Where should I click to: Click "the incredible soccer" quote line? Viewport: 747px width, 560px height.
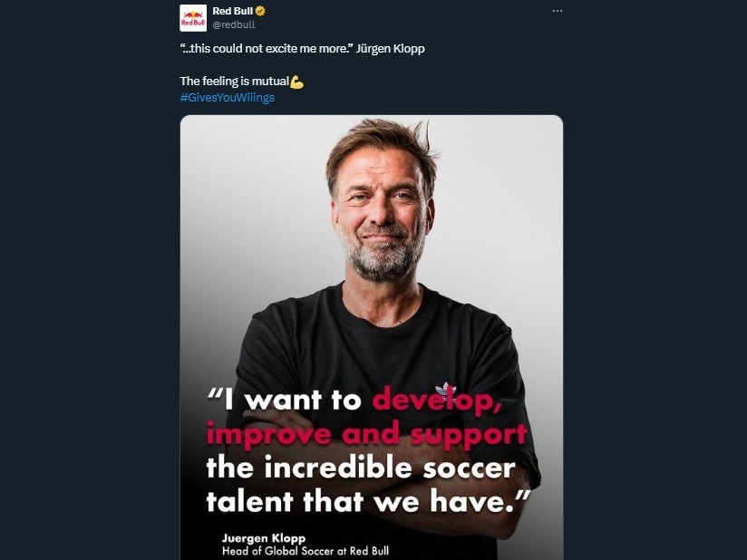click(361, 468)
